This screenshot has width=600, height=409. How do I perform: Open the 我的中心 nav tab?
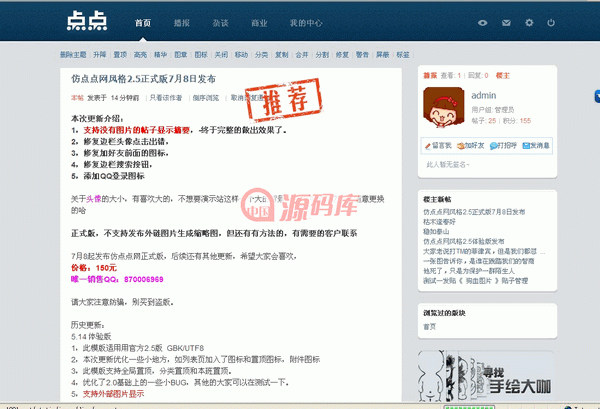[x=306, y=23]
